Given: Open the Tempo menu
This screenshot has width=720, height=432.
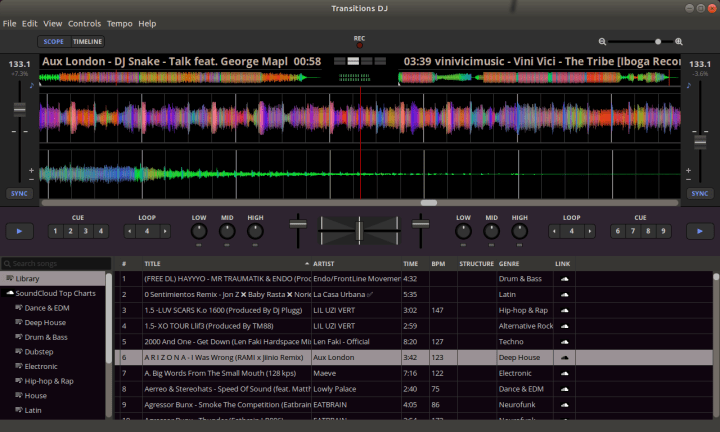Looking at the screenshot, I should [x=119, y=23].
